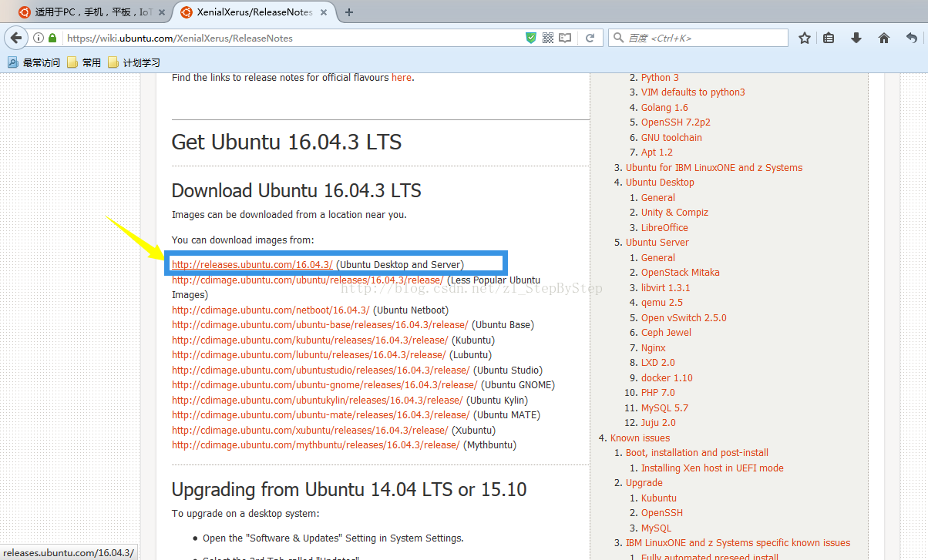Open site information icon in address bar

click(x=39, y=38)
